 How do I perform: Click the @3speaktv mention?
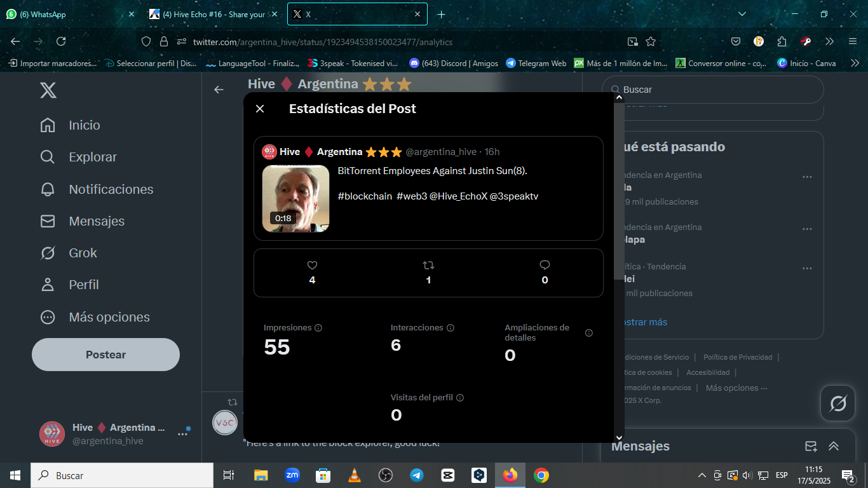(x=514, y=196)
